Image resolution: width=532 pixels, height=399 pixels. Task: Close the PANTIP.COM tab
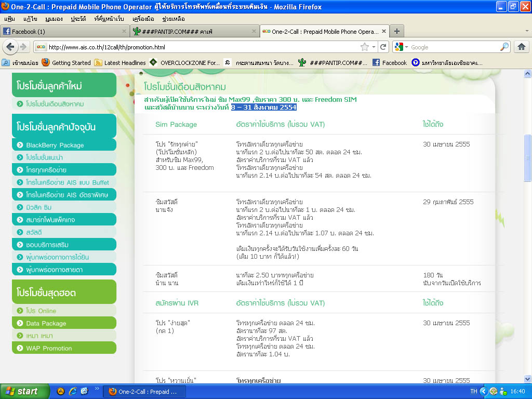point(254,31)
